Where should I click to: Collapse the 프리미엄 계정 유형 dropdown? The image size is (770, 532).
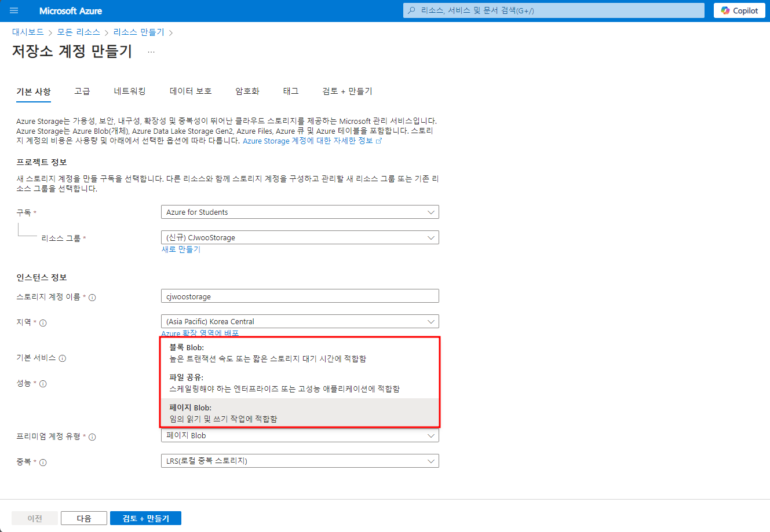tap(300, 435)
